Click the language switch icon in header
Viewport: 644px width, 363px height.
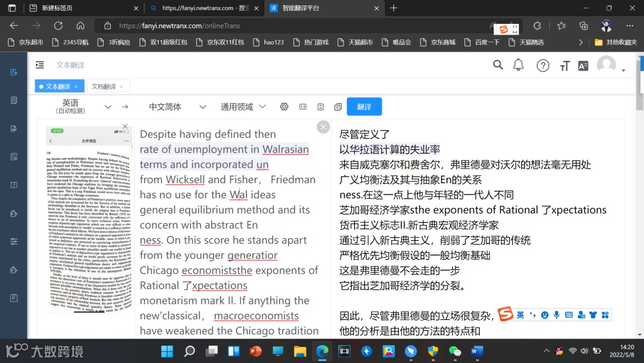tap(583, 66)
